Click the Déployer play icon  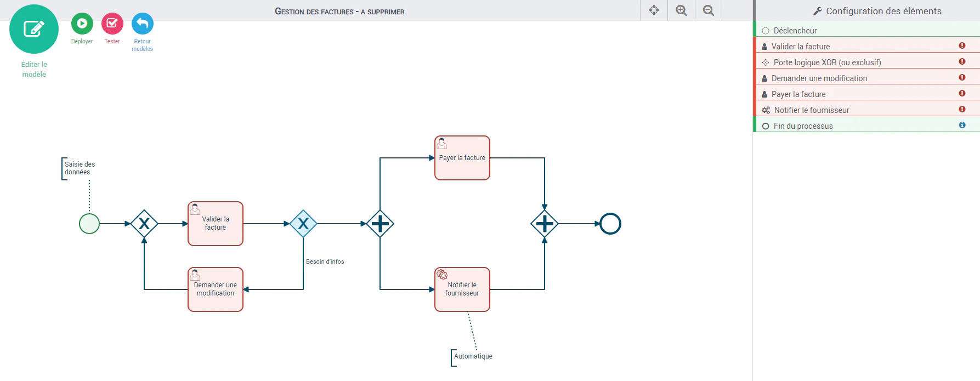(x=82, y=24)
